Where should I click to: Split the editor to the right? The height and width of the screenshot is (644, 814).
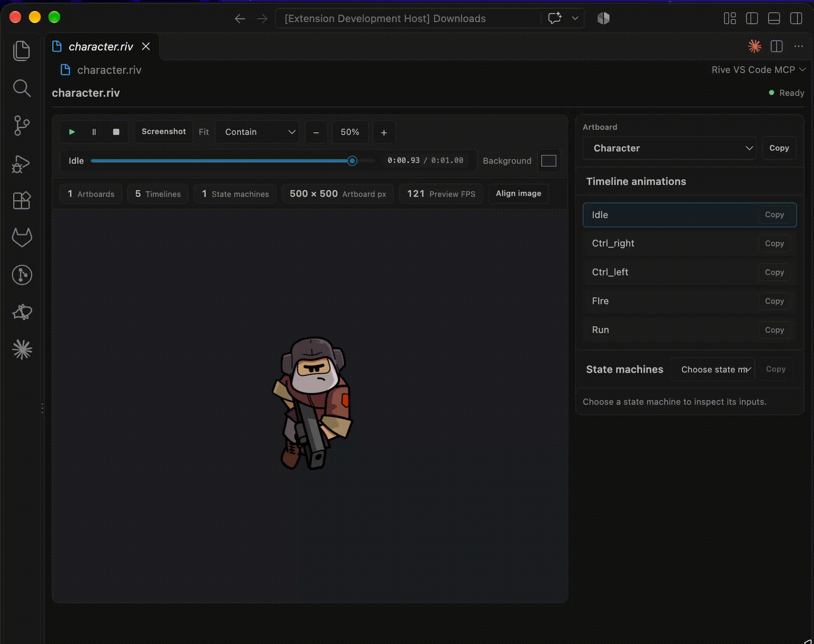pos(776,46)
